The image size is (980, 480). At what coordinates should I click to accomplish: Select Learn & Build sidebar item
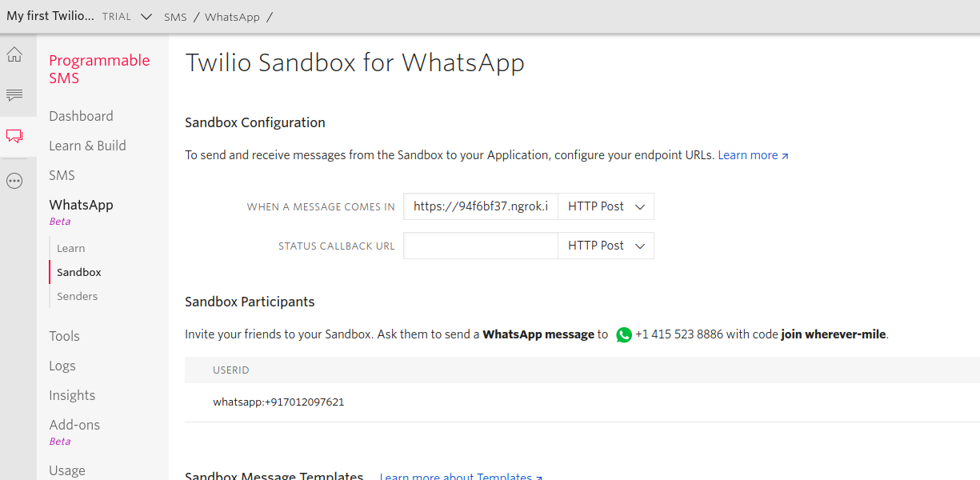pos(87,146)
